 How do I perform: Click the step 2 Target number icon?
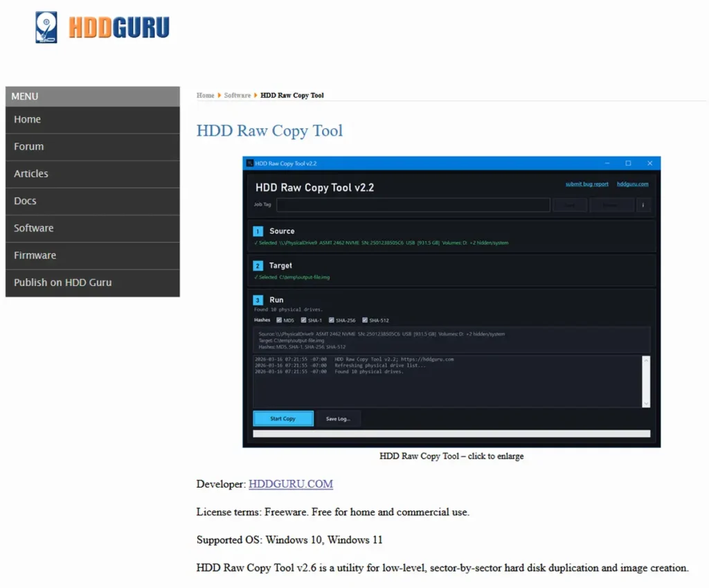(x=258, y=266)
